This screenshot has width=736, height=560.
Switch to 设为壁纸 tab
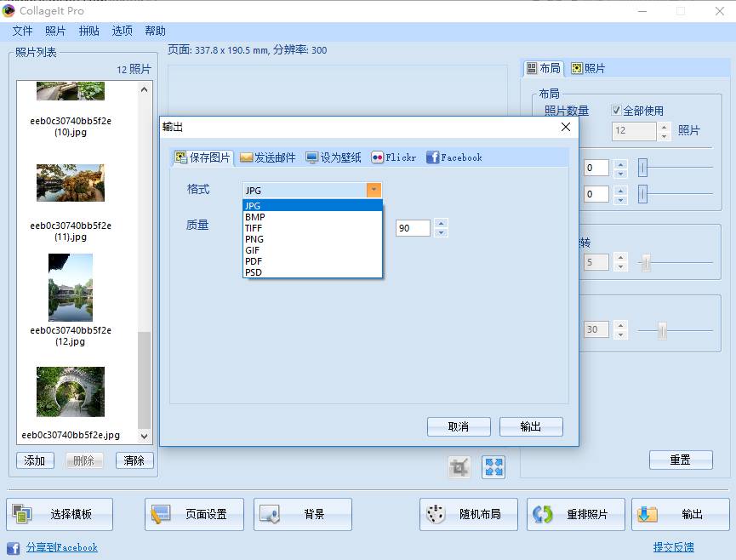click(x=334, y=157)
